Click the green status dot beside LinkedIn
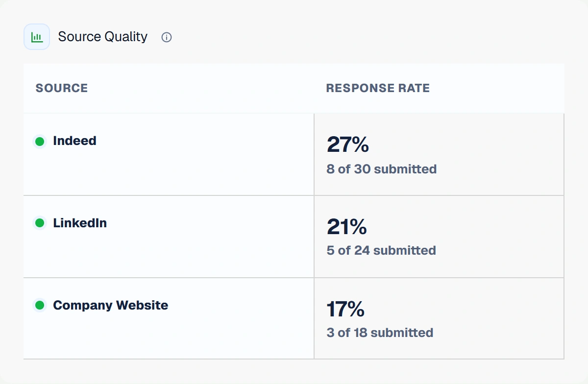Viewport: 588px width, 384px height. (x=40, y=223)
